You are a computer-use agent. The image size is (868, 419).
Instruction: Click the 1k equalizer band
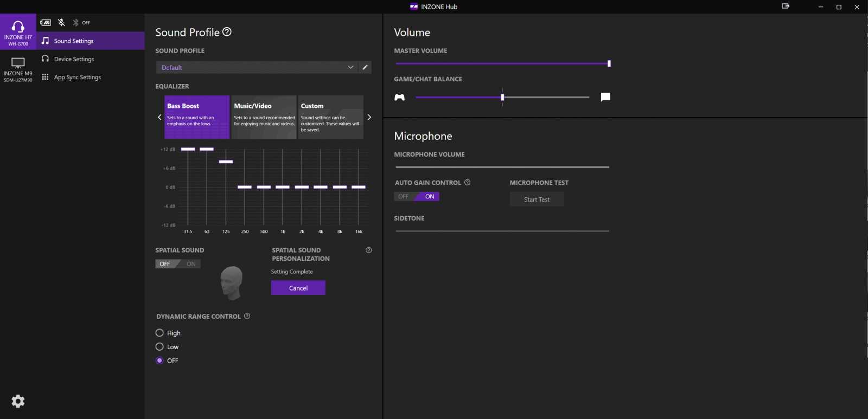283,187
